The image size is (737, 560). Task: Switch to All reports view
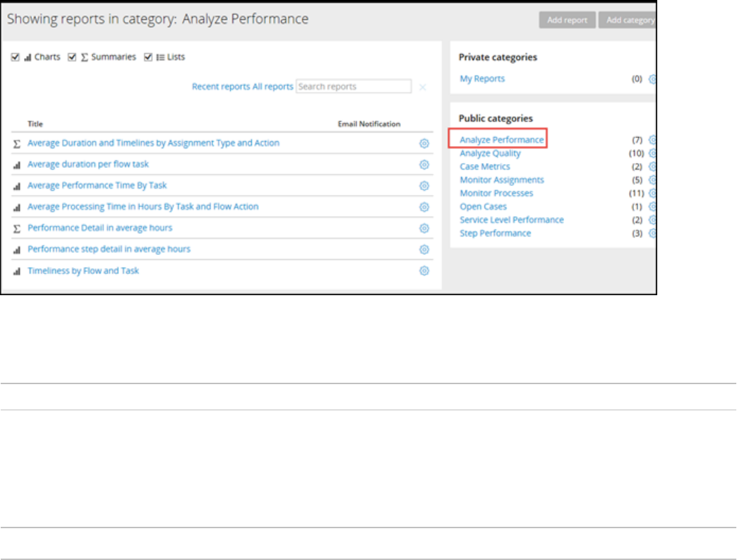(272, 87)
